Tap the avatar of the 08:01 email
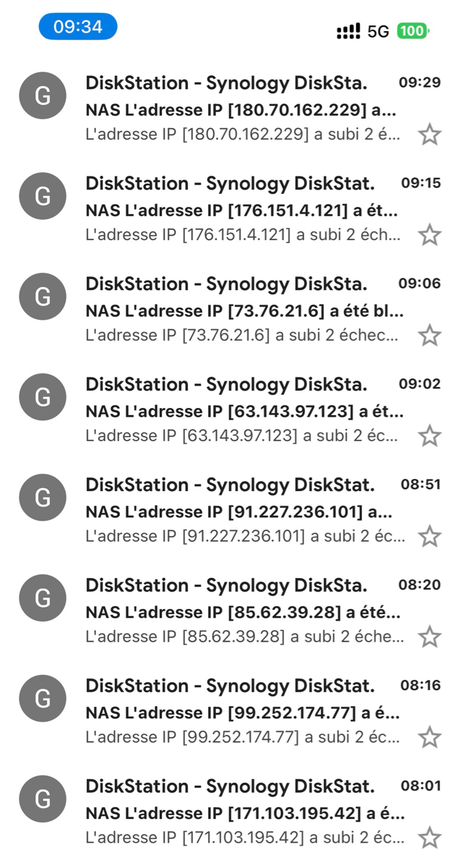The width and height of the screenshot is (461, 868). click(x=43, y=799)
